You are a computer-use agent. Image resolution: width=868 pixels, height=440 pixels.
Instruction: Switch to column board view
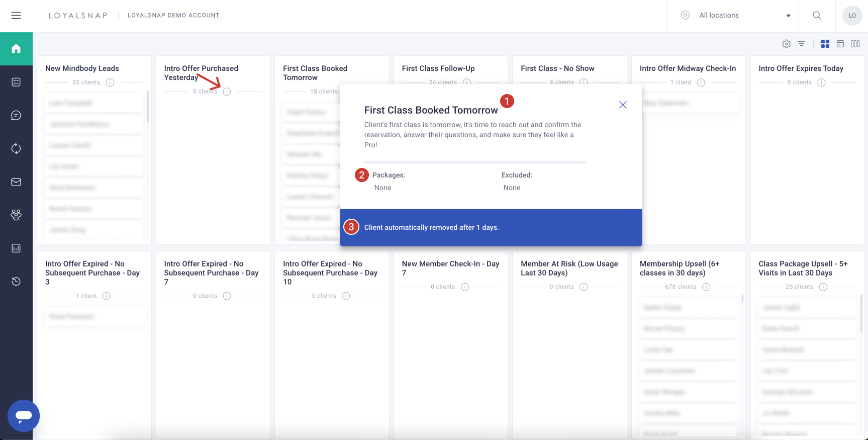(x=855, y=44)
